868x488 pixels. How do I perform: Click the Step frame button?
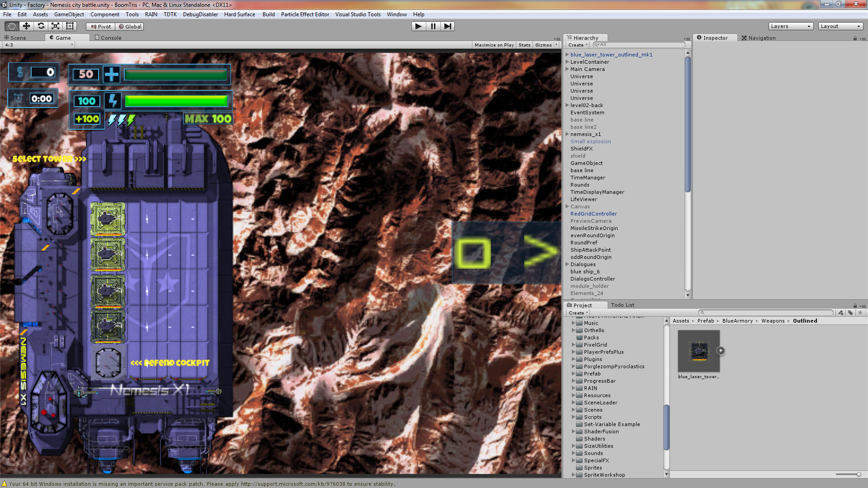(x=448, y=26)
